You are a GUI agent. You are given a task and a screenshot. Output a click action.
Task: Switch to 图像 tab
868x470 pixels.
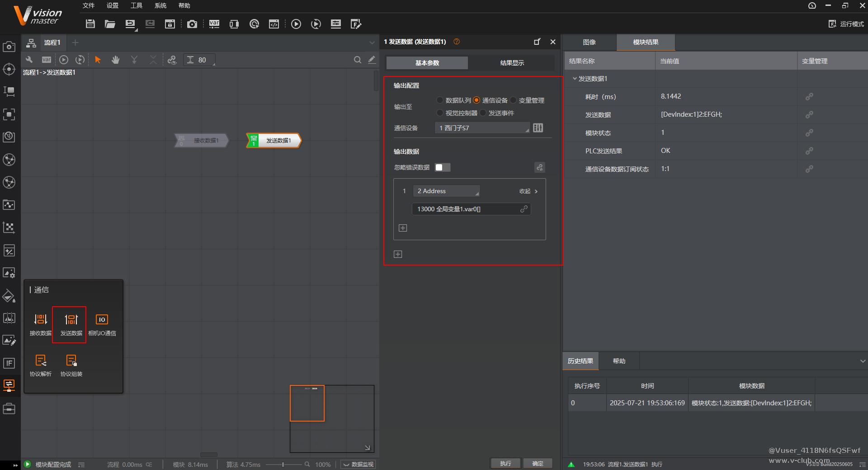[589, 42]
